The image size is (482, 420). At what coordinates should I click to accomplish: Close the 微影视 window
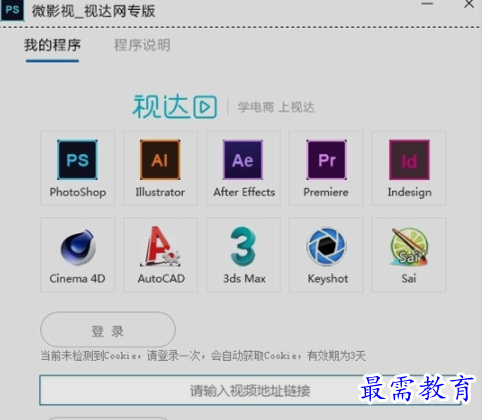pyautogui.click(x=469, y=4)
